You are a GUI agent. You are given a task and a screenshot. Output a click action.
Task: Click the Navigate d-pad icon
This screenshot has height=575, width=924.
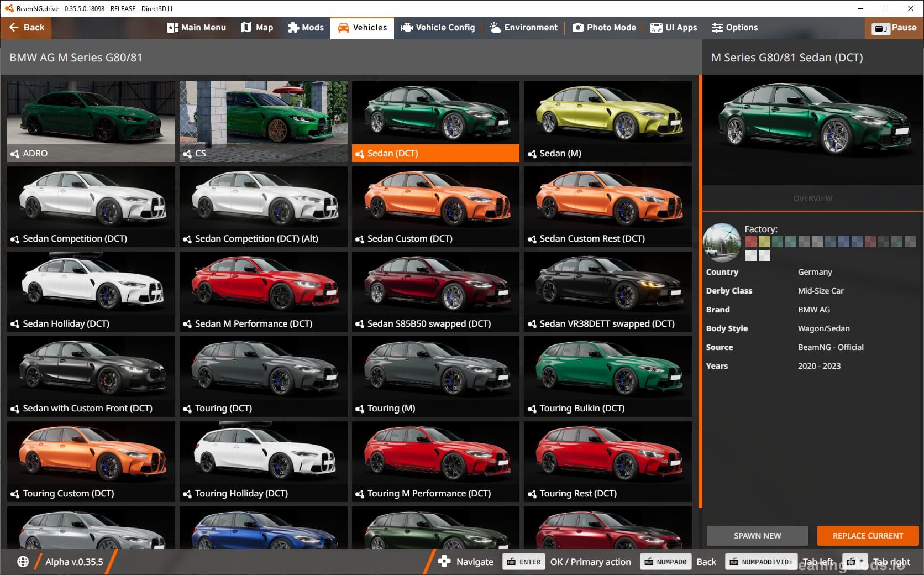click(x=444, y=562)
